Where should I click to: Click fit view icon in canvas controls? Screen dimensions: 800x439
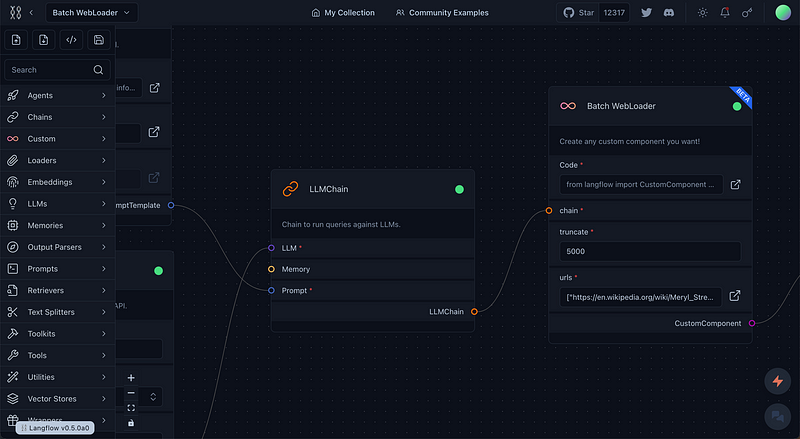(x=131, y=408)
